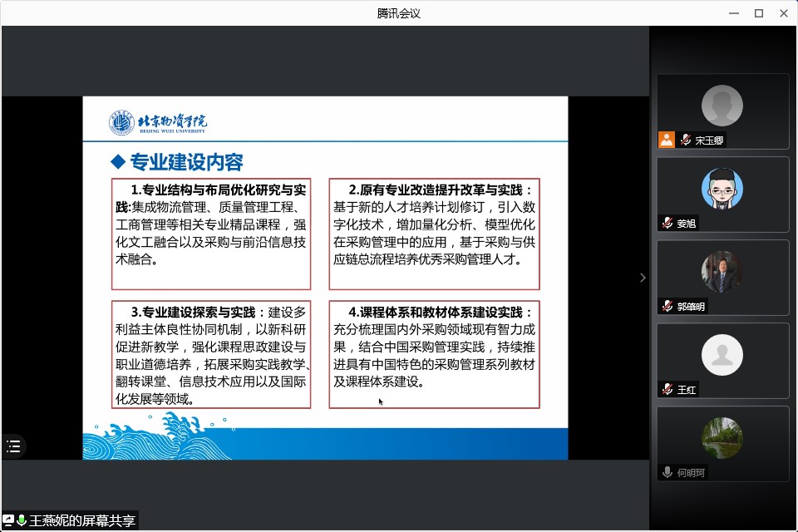Maximize the 腾讯会议 window
This screenshot has height=532, width=798.
758,12
